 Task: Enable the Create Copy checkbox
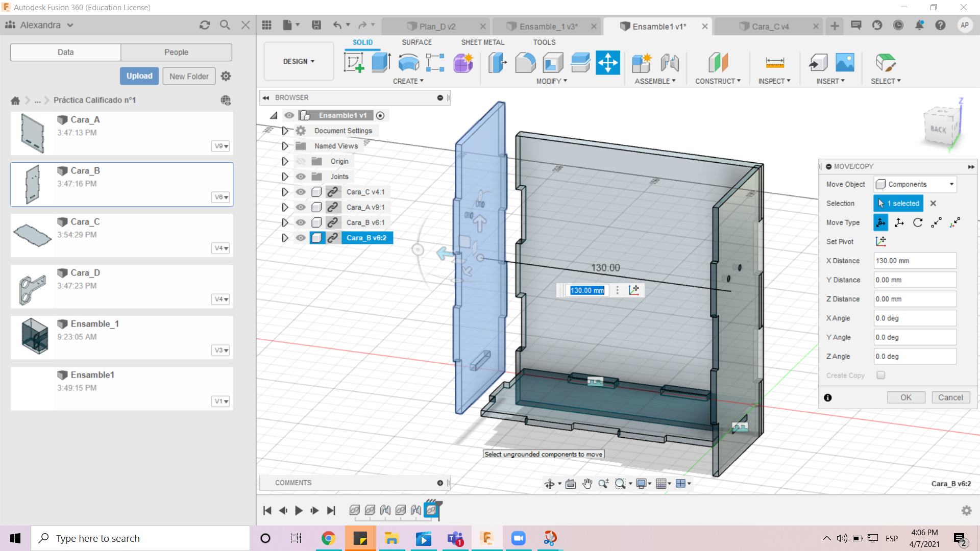pos(880,375)
